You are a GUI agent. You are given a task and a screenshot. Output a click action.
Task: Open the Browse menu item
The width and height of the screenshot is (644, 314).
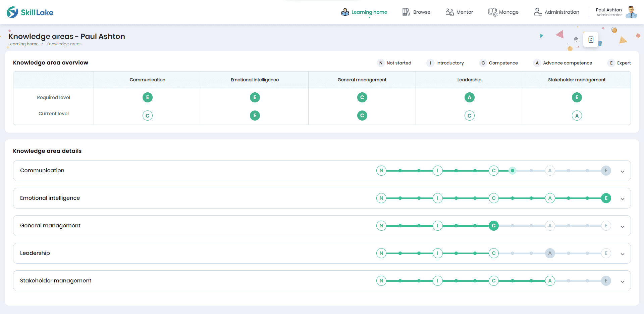(422, 12)
